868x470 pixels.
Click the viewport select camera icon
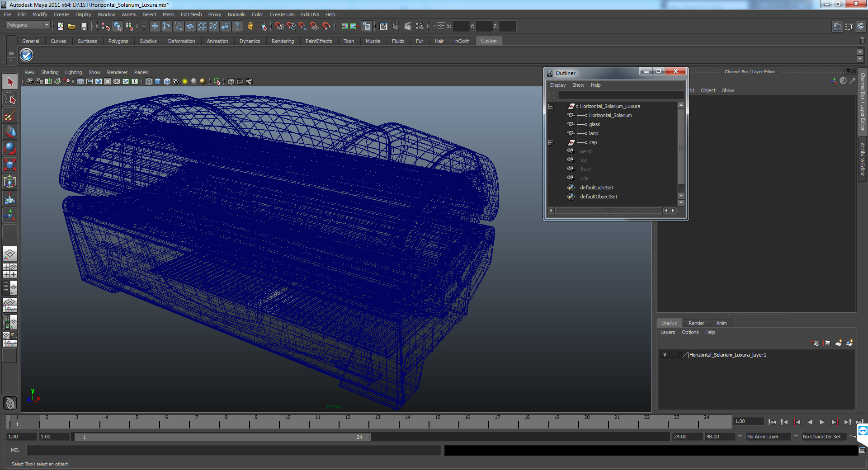(x=30, y=81)
